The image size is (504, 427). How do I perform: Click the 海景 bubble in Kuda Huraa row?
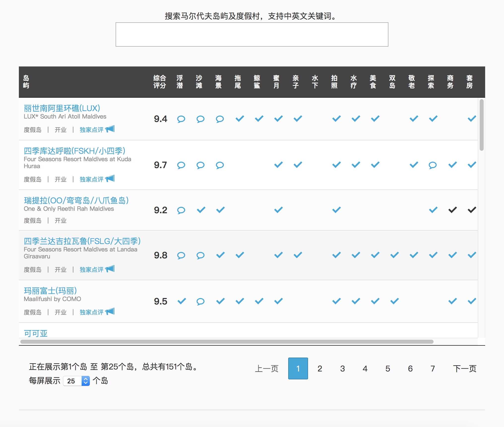coord(220,165)
